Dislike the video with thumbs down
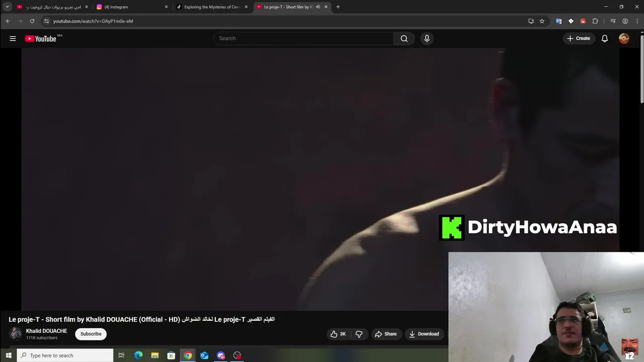The height and width of the screenshot is (362, 644). click(359, 334)
